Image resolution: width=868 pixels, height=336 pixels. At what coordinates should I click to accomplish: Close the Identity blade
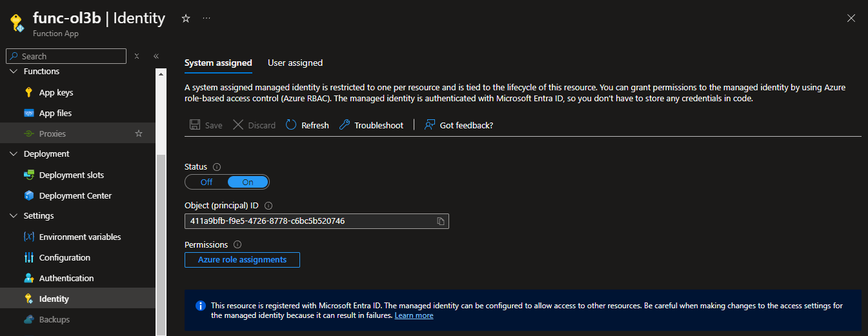click(x=851, y=18)
